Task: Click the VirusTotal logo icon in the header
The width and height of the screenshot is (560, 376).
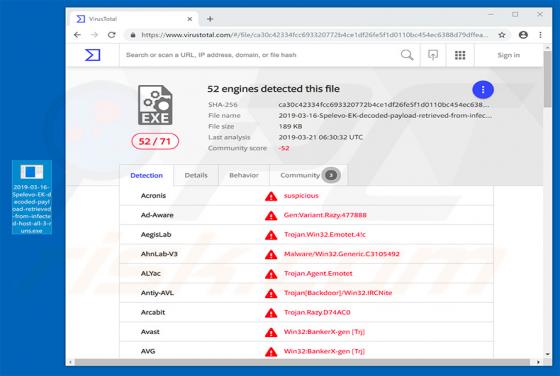Action: 92,55
